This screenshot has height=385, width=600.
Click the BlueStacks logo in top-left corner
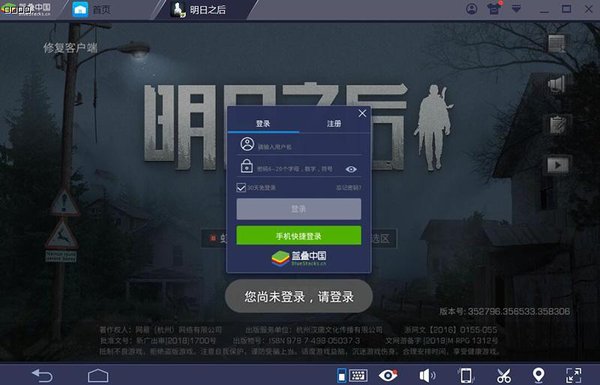[26, 9]
